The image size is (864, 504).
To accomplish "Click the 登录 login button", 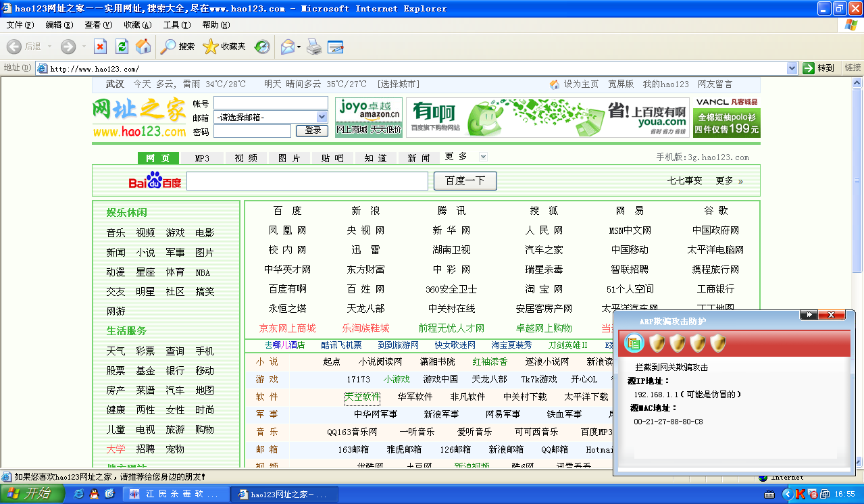I will 313,130.
